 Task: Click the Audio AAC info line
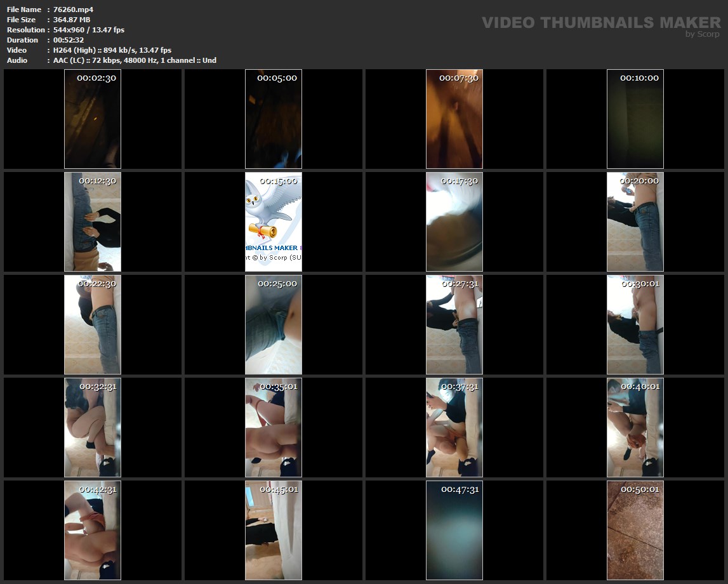point(135,60)
